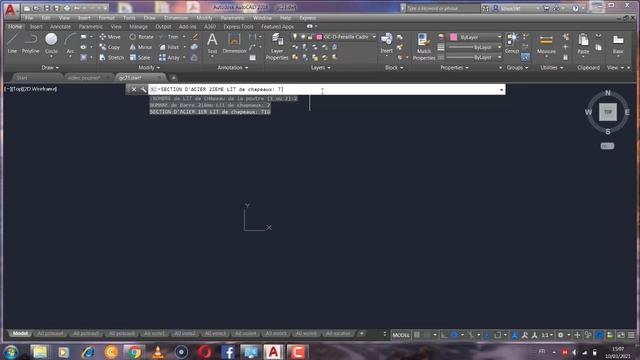Select the Dimension tool

pos(234,43)
